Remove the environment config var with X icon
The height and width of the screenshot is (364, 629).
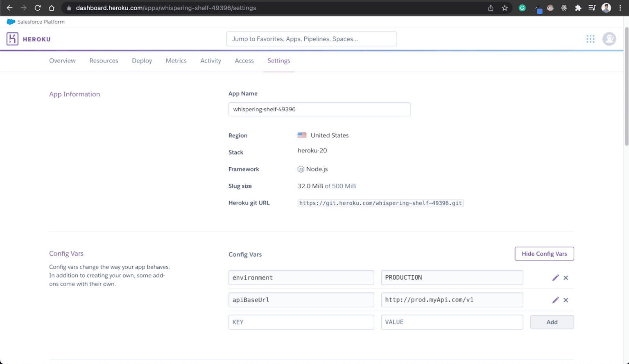(566, 277)
